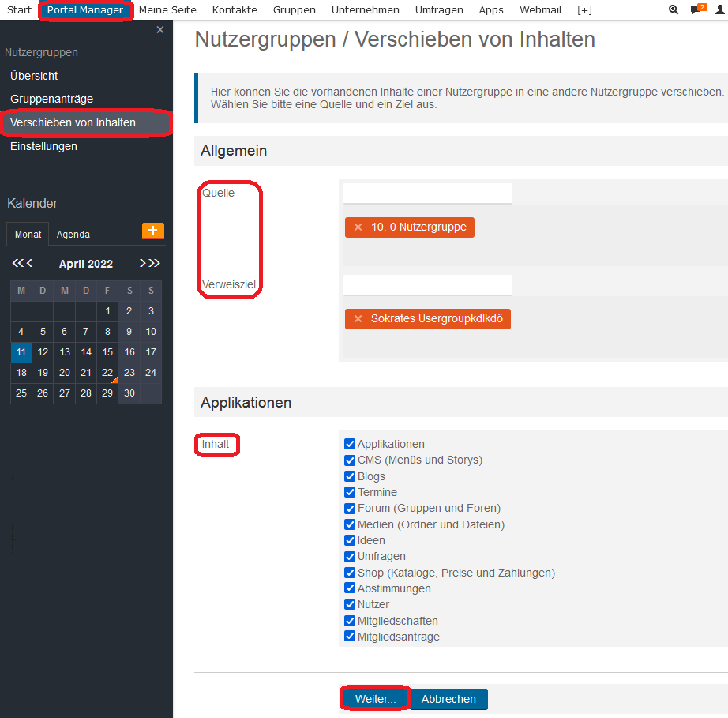This screenshot has height=718, width=728.
Task: Expand the [+] menu in the navigation bar
Action: 584,9
